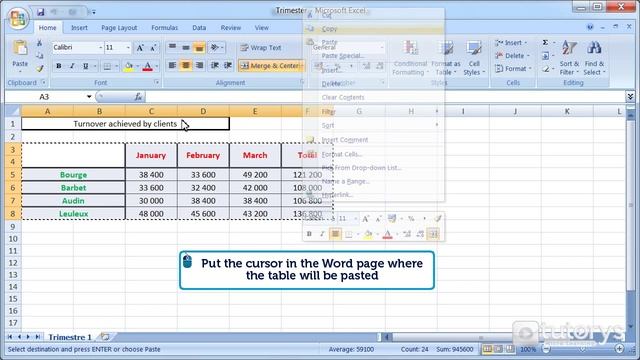
Task: Click the 100% zoom level button
Action: (x=528, y=349)
